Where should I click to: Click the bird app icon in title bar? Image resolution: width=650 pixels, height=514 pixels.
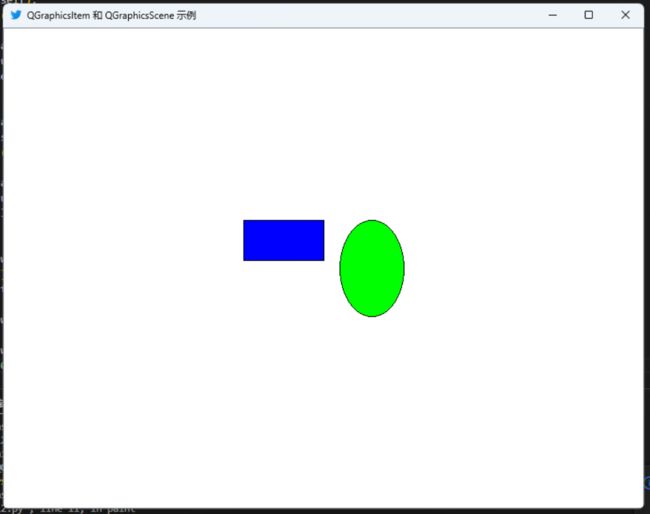click(16, 15)
